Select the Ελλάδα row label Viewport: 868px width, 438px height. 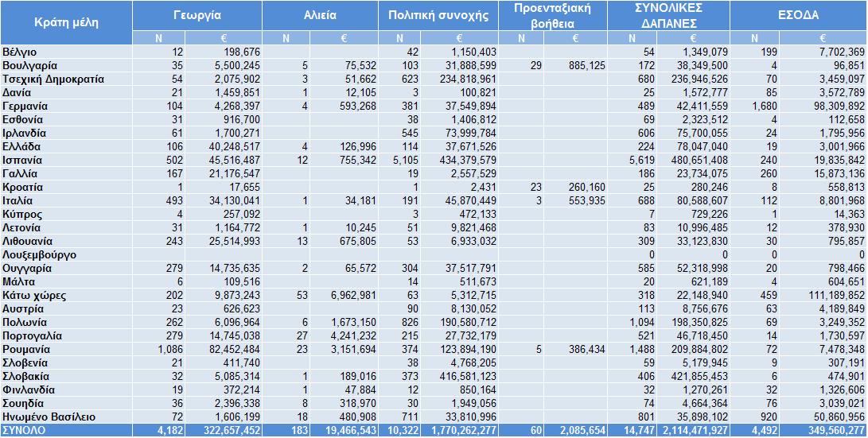21,146
